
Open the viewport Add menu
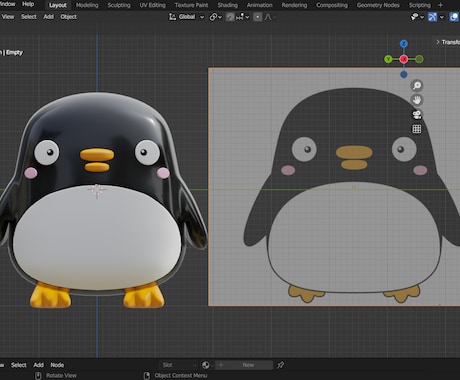[48, 17]
